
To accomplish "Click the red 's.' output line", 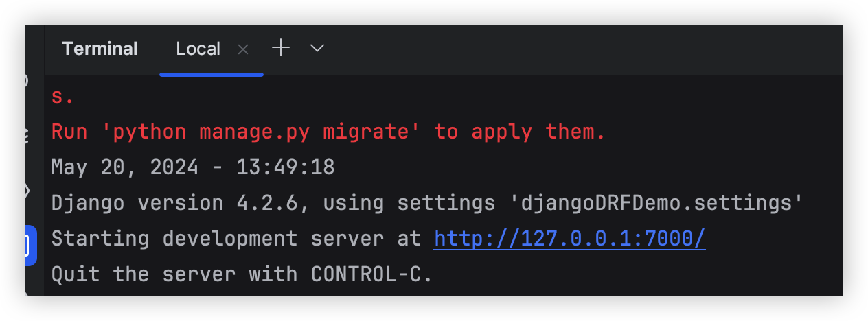I will (x=62, y=97).
